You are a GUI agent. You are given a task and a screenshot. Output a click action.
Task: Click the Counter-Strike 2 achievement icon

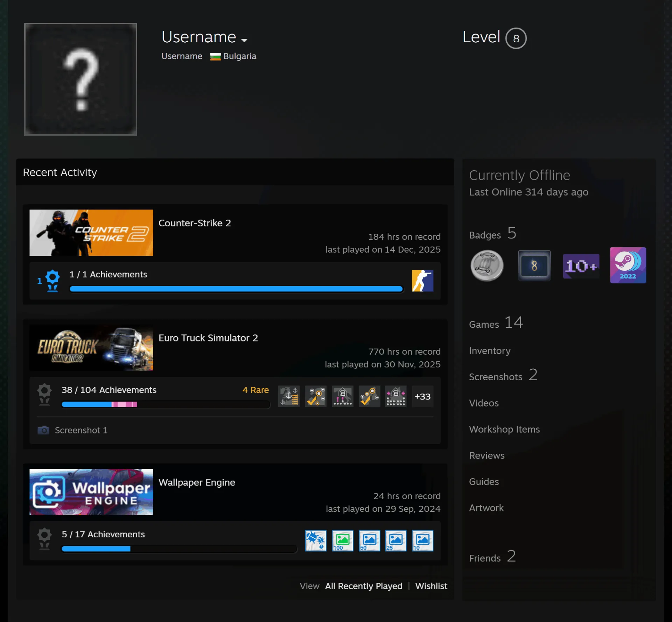[x=422, y=281]
